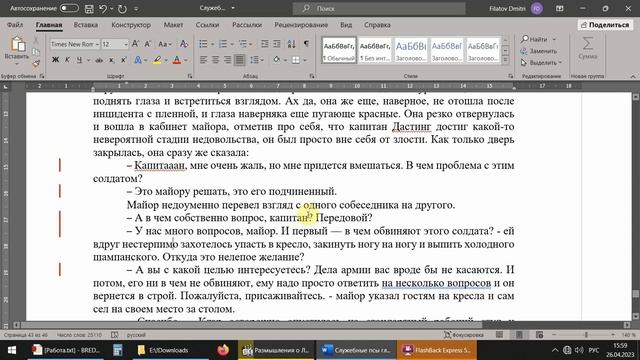The image size is (640, 360).
Task: Click the zoom in plus button
Action: (613, 335)
